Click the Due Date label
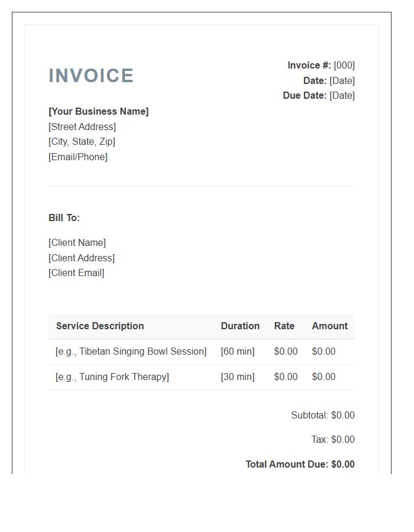This screenshot has height=532, width=414. point(305,95)
